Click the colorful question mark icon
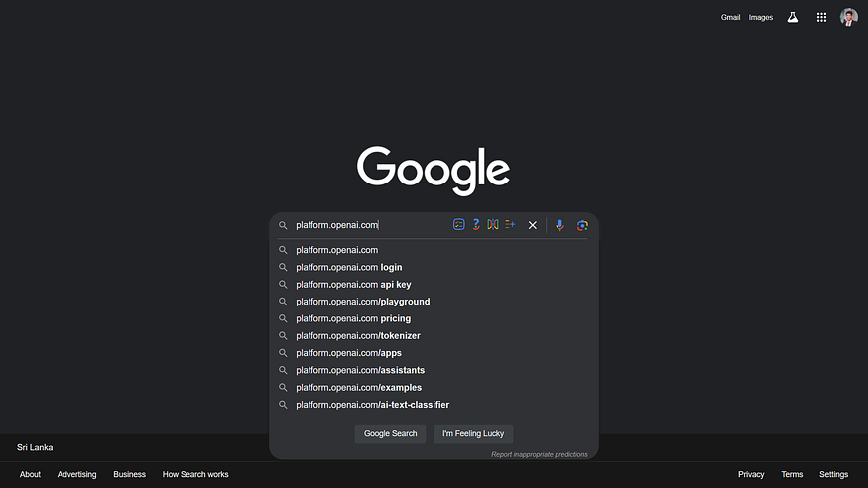Viewport: 868px width, 488px height. point(476,224)
